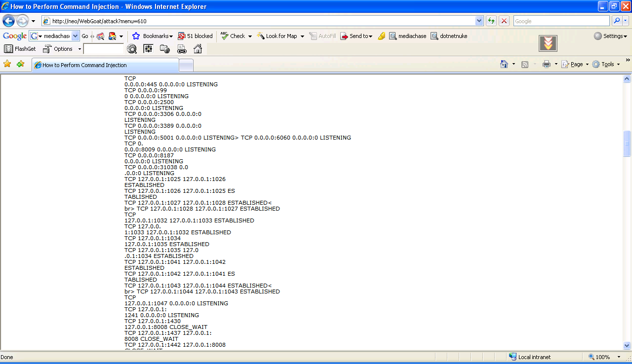
Task: Click the FlashGet drop zone arrow icon
Action: pos(548,43)
